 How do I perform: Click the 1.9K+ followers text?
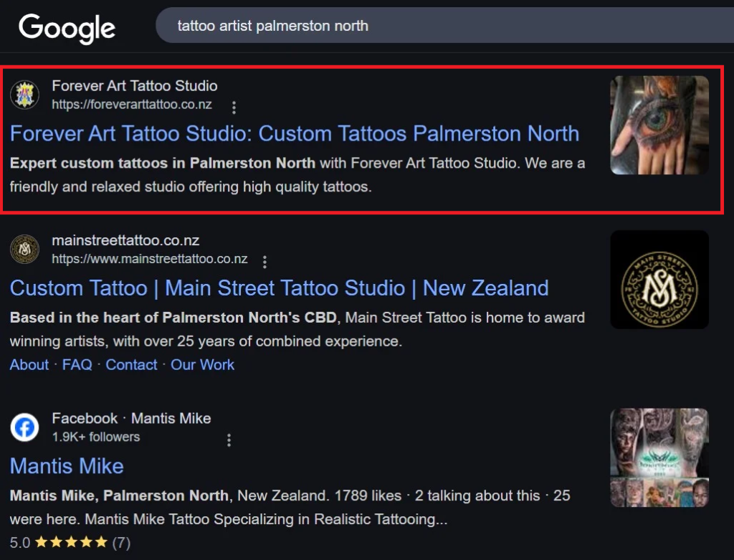point(95,437)
